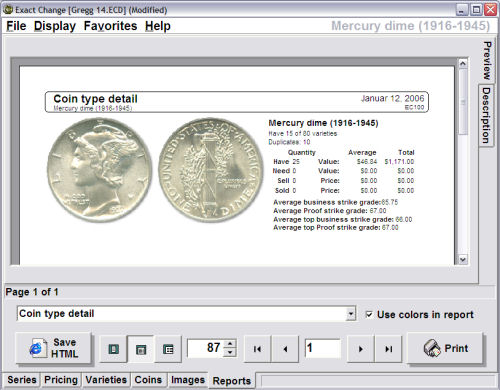Switch to the Images tab
Image resolution: width=500 pixels, height=390 pixels.
pos(188,380)
